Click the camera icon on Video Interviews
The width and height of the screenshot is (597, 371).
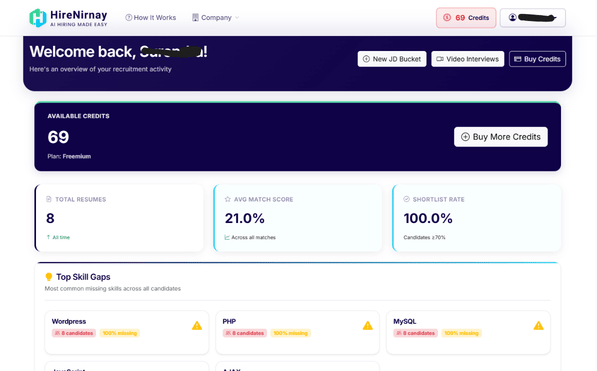click(x=440, y=59)
